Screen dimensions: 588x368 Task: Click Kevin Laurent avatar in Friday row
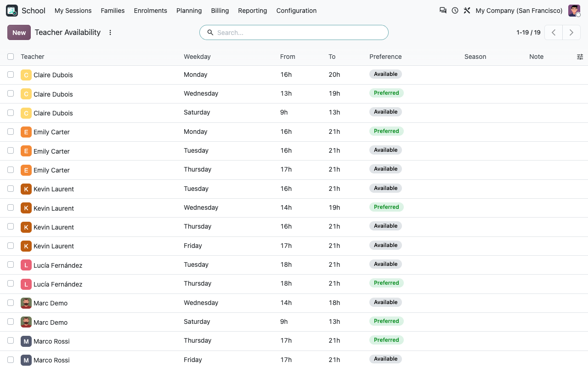(x=26, y=246)
